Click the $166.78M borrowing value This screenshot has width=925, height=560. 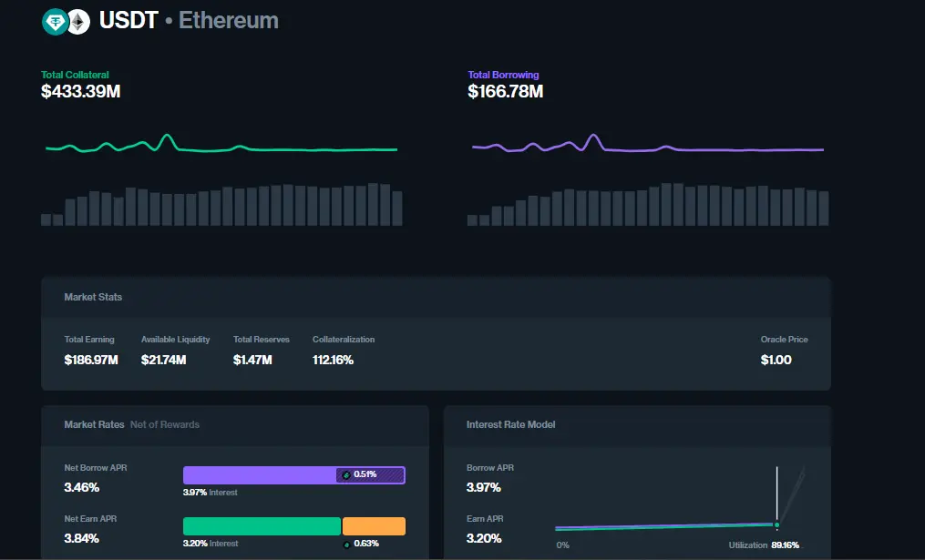click(x=506, y=91)
